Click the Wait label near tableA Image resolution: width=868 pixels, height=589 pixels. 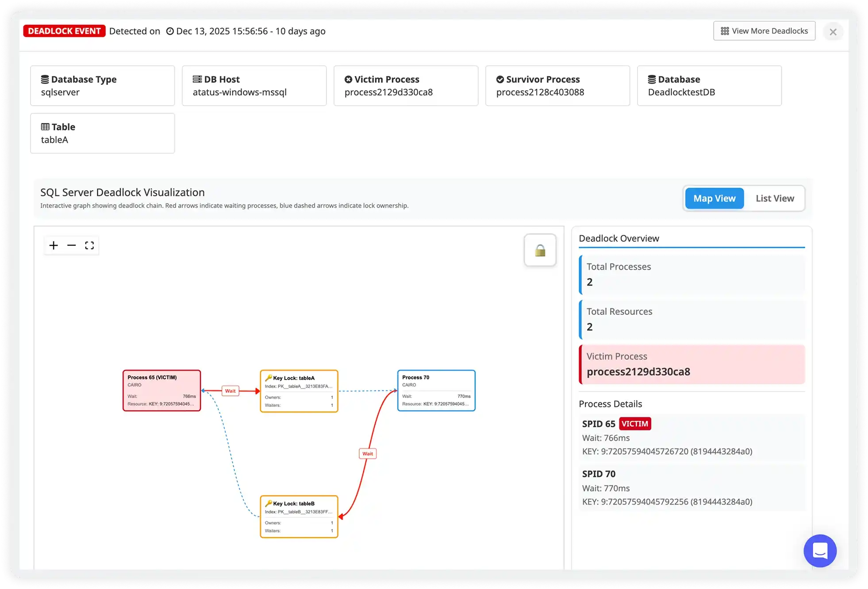tap(230, 391)
